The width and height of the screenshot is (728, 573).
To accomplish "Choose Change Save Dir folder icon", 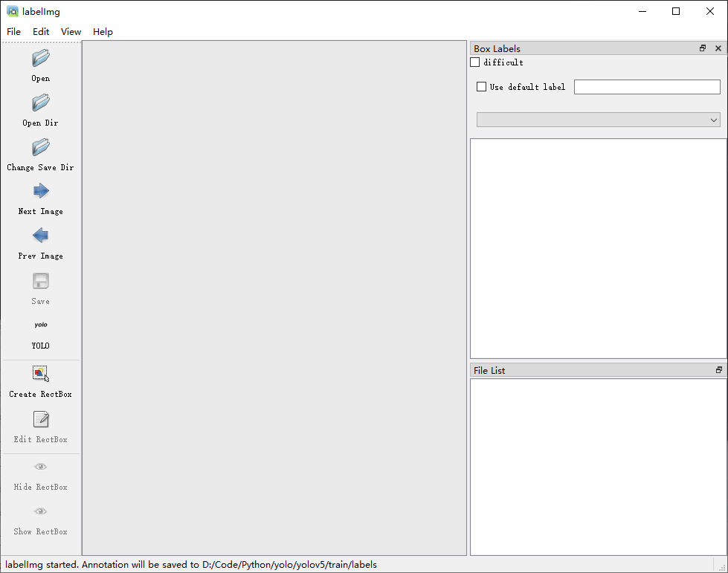I will [x=40, y=148].
